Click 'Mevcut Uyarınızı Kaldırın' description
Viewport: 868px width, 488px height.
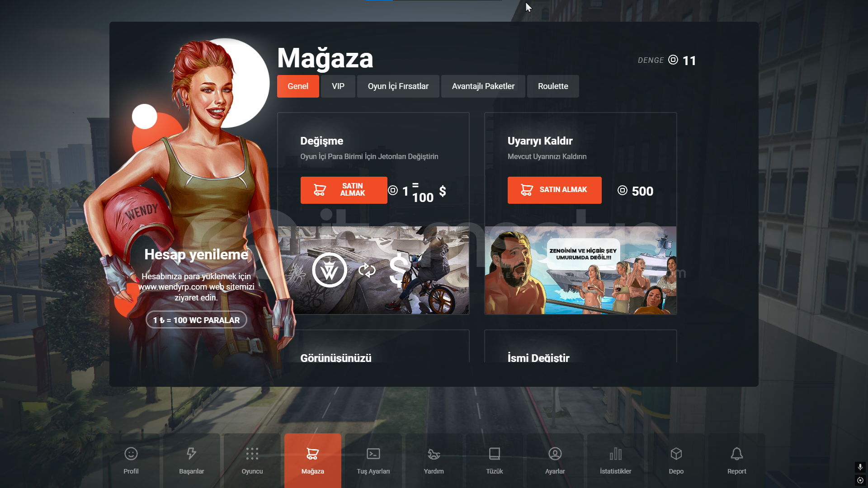547,156
